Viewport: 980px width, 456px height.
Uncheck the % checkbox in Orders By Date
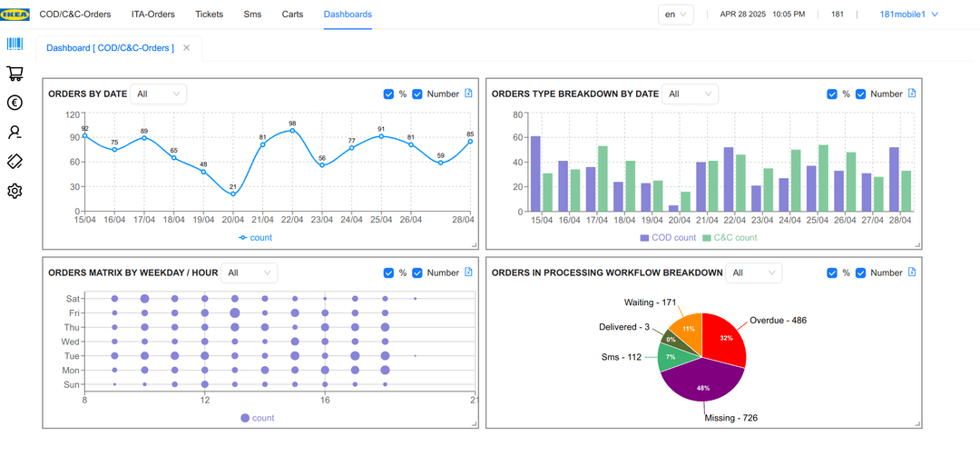point(388,94)
